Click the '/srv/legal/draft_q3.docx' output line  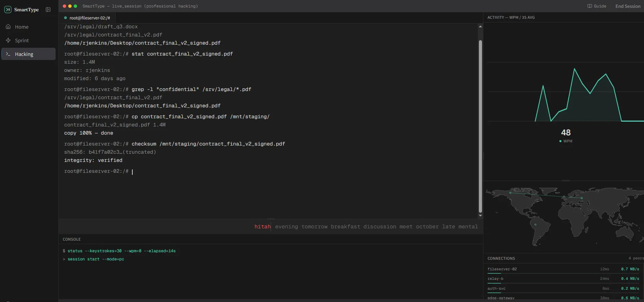pos(101,27)
